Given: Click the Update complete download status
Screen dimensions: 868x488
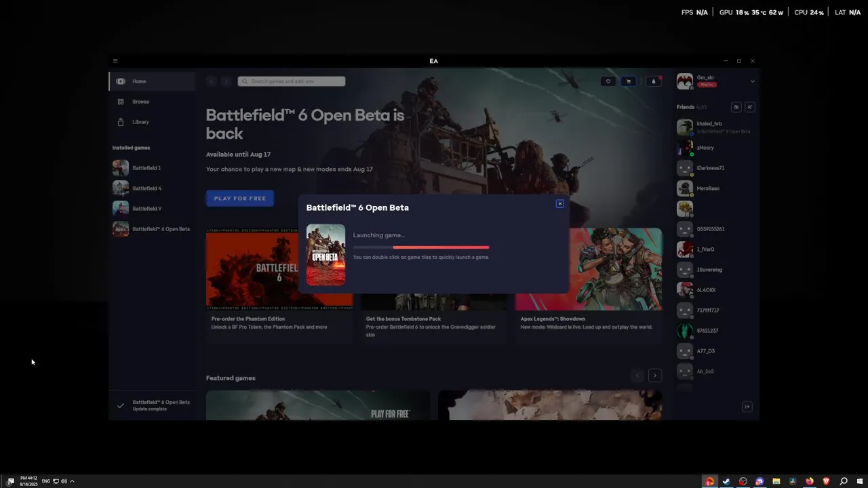Looking at the screenshot, I should coord(152,405).
